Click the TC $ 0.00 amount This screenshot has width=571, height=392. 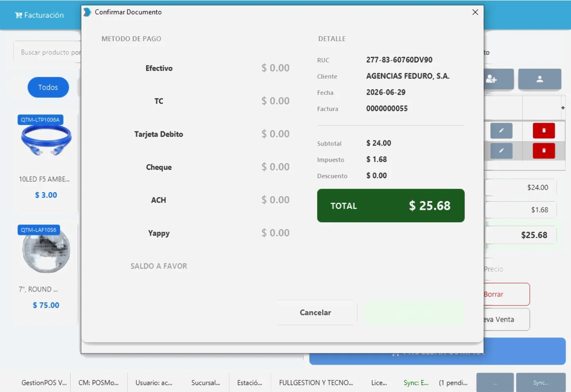(275, 101)
